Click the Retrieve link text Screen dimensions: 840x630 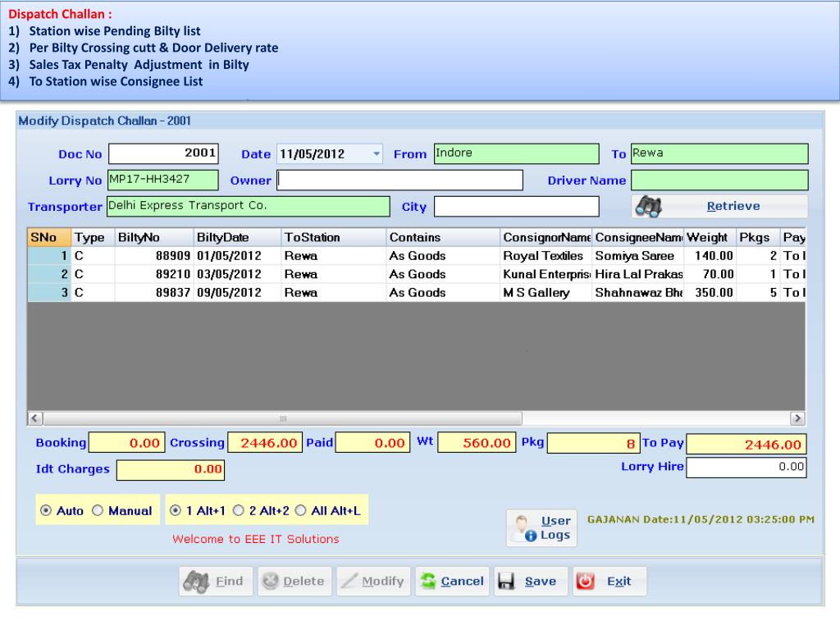pos(733,206)
